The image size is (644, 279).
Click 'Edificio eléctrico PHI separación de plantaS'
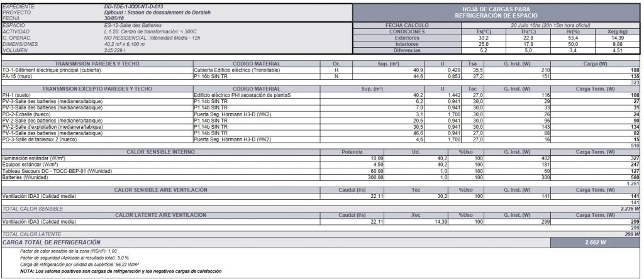point(242,95)
